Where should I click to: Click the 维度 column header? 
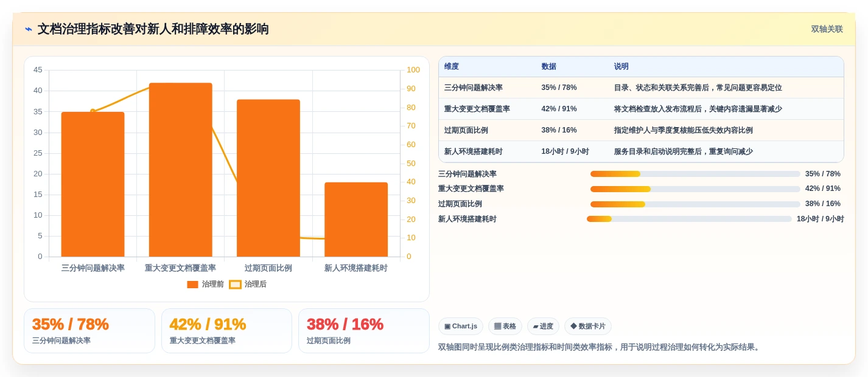tap(452, 66)
